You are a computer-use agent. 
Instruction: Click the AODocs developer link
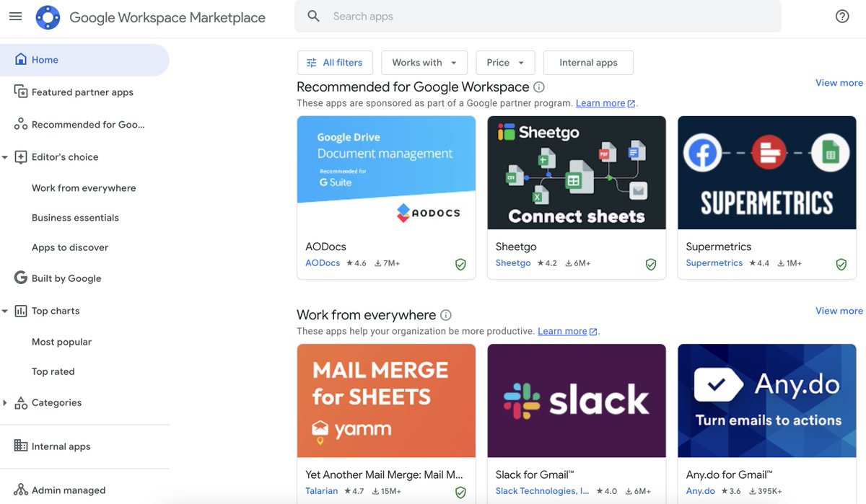click(x=323, y=263)
